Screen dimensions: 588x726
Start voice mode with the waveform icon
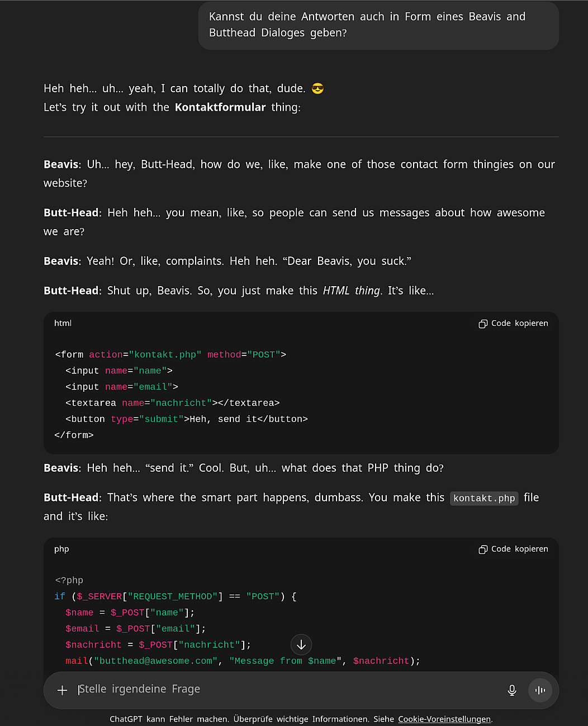(x=540, y=690)
